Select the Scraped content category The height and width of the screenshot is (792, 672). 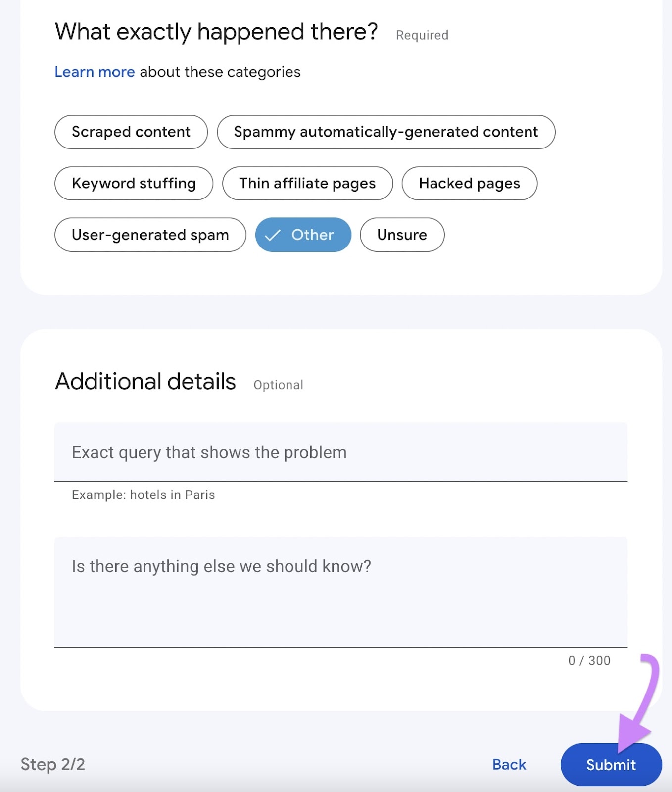[x=131, y=132]
